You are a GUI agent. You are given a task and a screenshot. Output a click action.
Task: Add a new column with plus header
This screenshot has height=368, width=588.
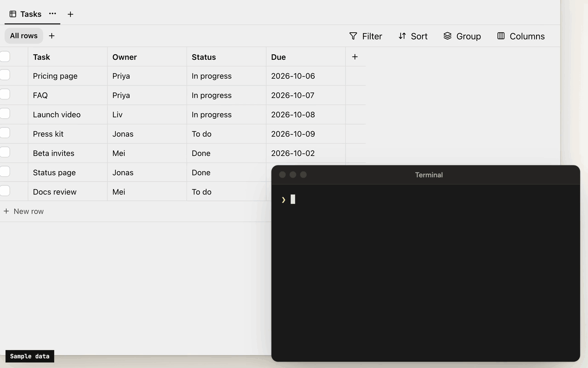click(355, 57)
